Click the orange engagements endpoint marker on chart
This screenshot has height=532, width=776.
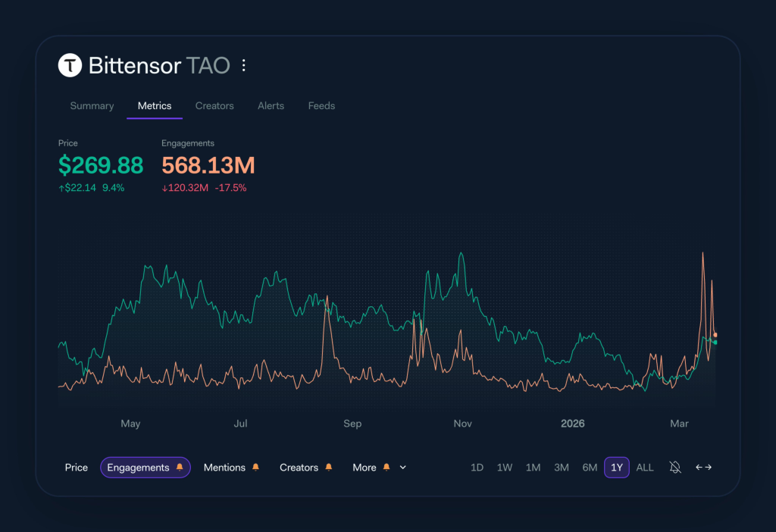(x=715, y=334)
